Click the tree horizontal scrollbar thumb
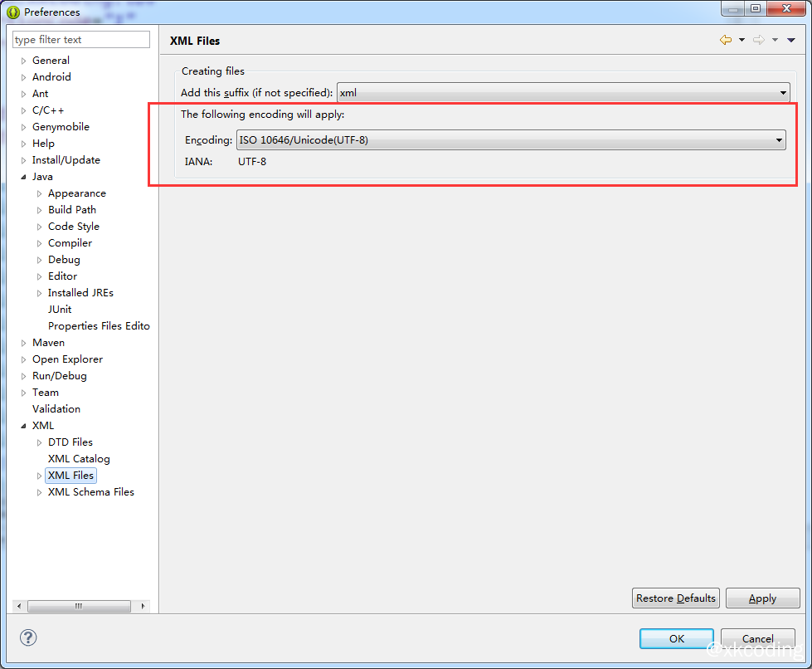The image size is (812, 669). (79, 606)
